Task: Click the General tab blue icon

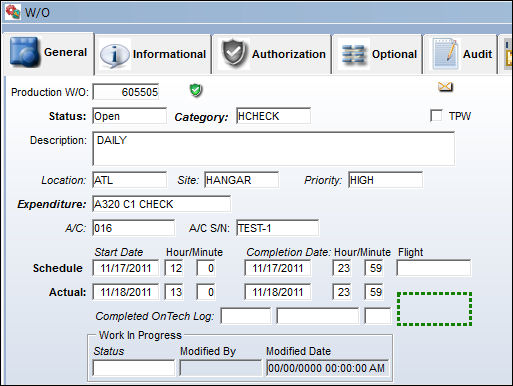Action: [x=24, y=51]
